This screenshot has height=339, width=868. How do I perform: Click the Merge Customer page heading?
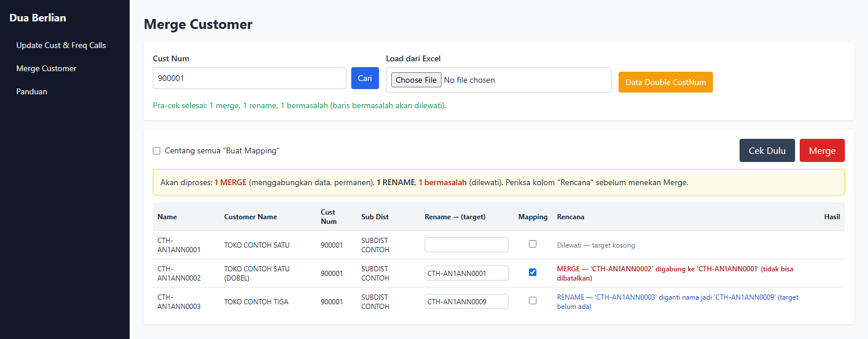pos(198,24)
